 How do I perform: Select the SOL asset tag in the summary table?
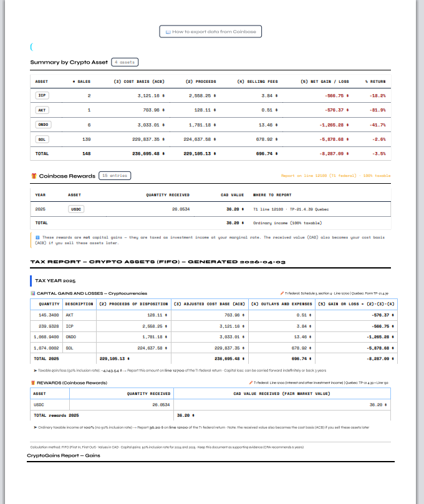point(42,139)
